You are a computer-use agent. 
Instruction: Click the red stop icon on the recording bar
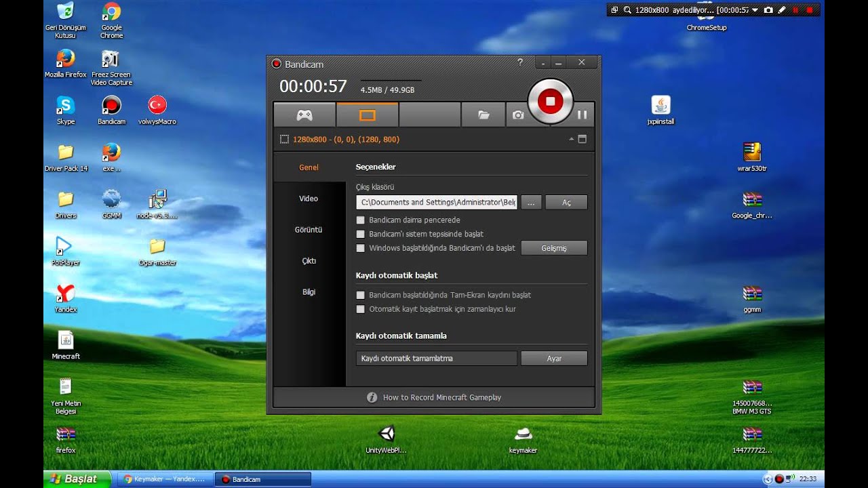click(810, 10)
